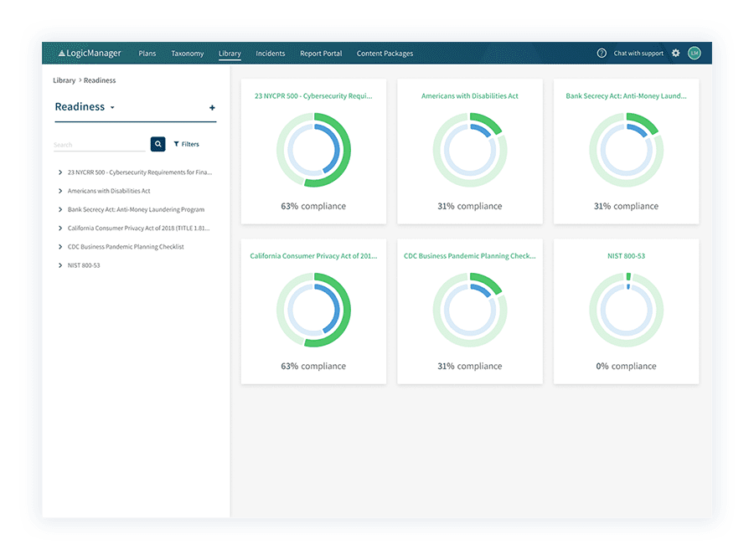Expand California Consumer Privacy Act chevron
Screen dimensions: 754x560
pos(60,229)
